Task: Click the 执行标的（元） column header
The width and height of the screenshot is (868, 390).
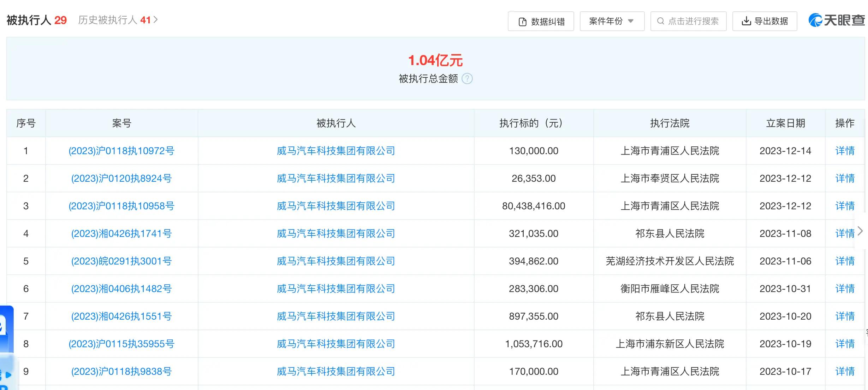Action: tap(534, 123)
